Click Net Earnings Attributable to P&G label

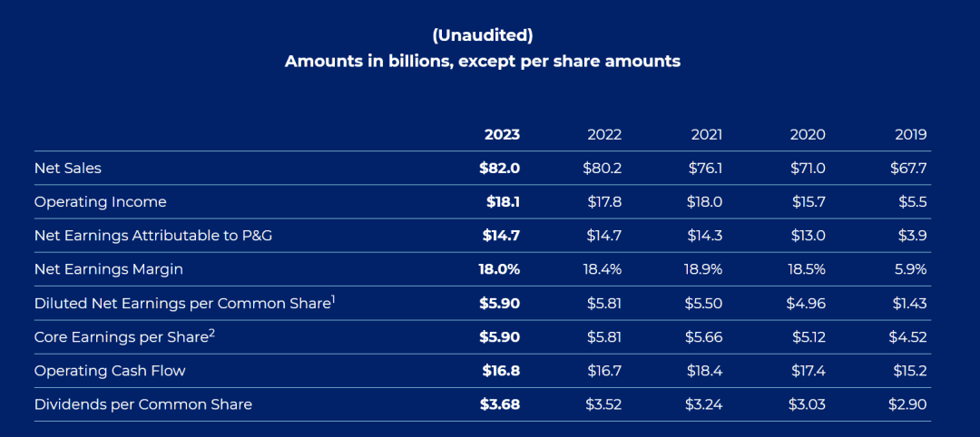click(x=153, y=236)
